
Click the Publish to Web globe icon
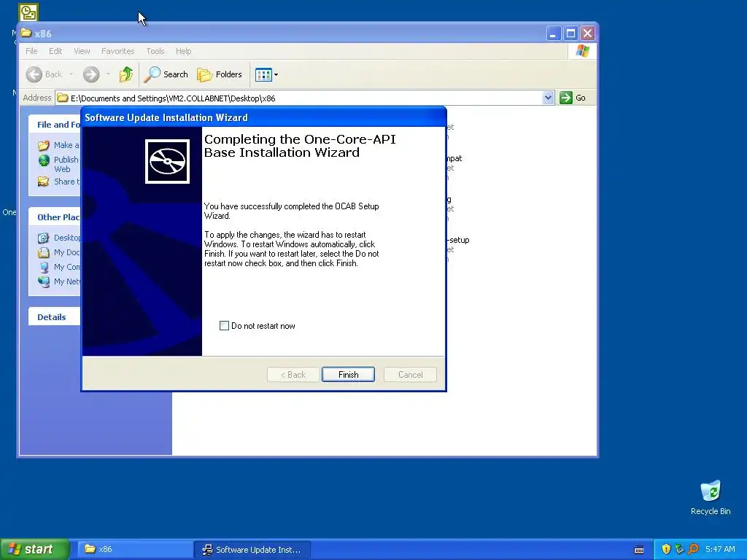pos(44,160)
